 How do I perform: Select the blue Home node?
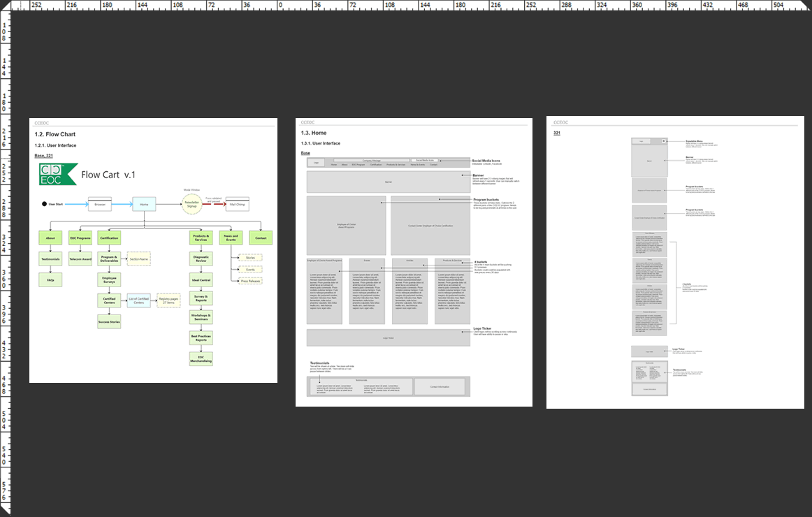(x=144, y=204)
